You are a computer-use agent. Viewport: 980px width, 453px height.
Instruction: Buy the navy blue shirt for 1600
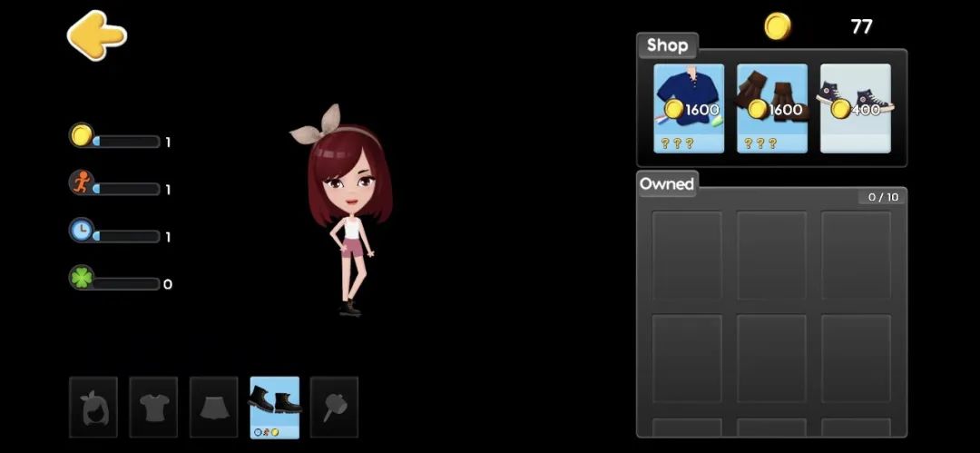tap(689, 108)
